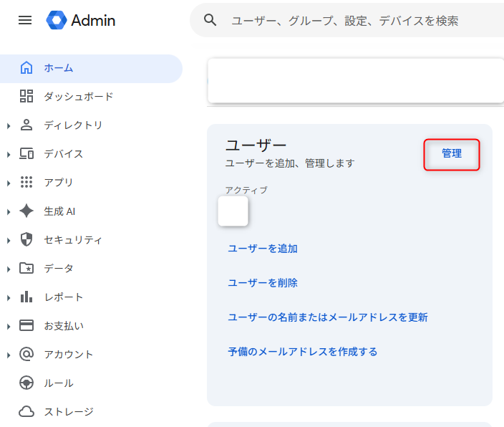
Task: Click the Home house icon
Action: [x=26, y=68]
